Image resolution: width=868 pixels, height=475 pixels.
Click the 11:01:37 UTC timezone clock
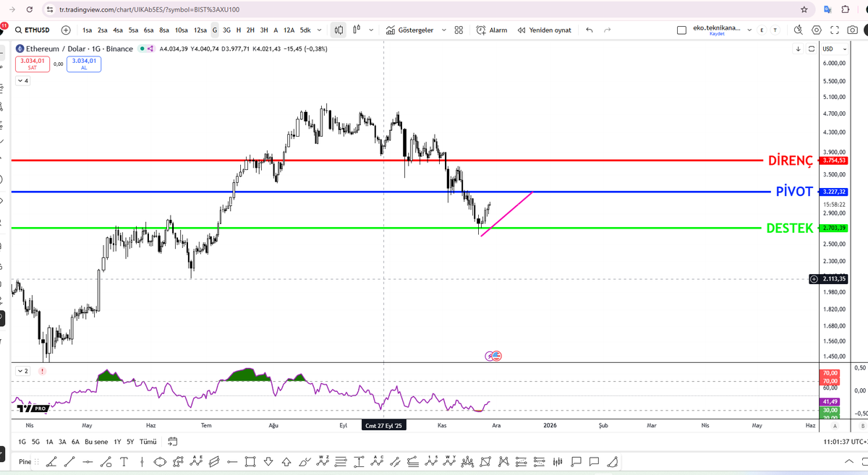(843, 441)
